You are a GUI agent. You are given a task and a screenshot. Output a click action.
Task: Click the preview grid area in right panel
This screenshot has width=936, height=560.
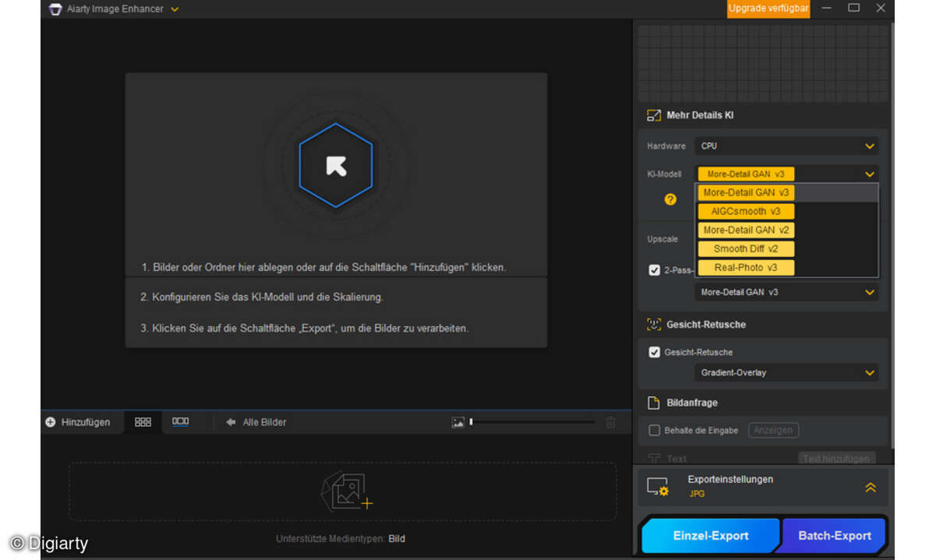click(763, 63)
